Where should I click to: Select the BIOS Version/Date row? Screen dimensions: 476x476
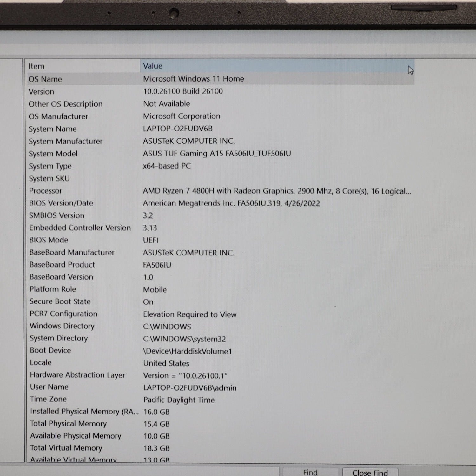tap(61, 203)
